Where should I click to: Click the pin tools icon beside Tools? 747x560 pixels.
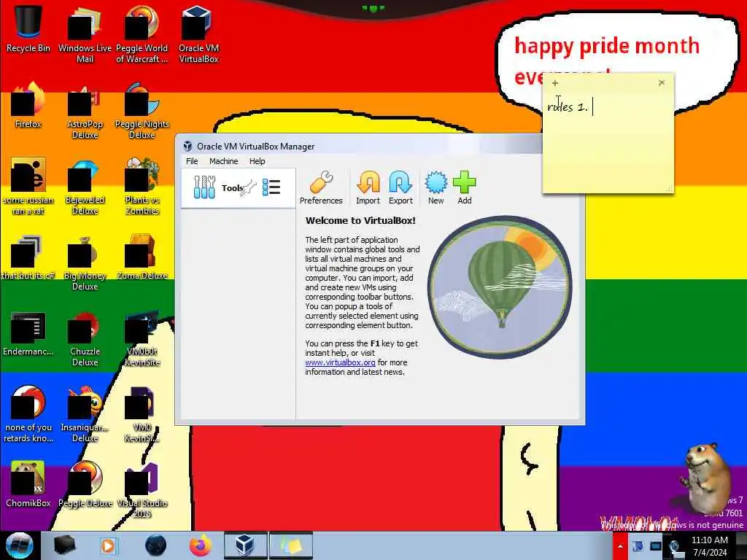[249, 187]
